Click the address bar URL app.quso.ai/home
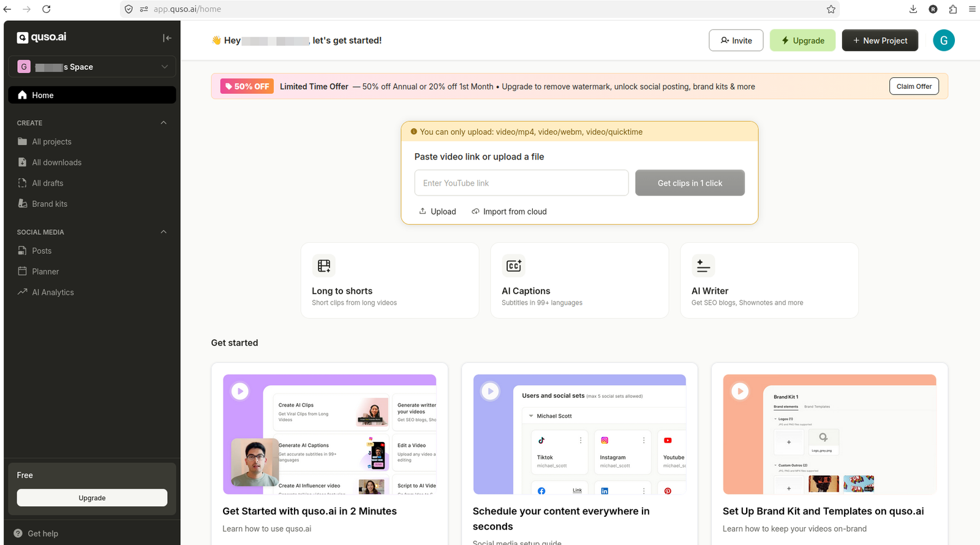Image resolution: width=980 pixels, height=545 pixels. click(x=187, y=9)
